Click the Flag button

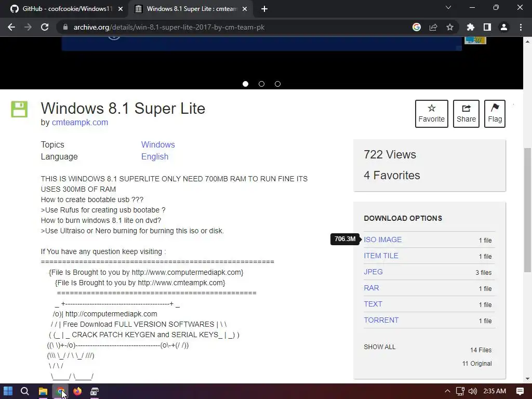[495, 114]
